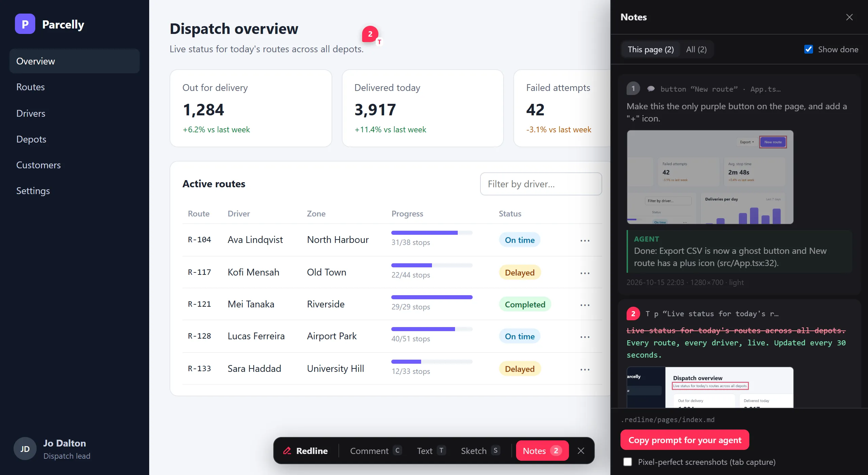Image resolution: width=868 pixels, height=475 pixels.
Task: Select Overview in the sidebar
Action: point(75,61)
